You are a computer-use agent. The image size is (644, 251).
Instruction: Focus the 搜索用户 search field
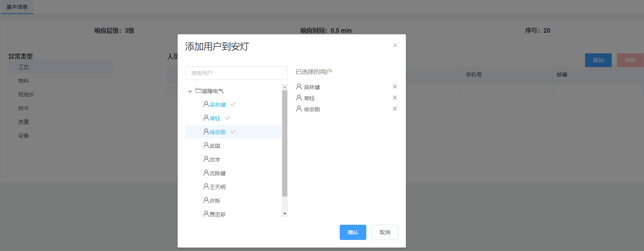click(x=236, y=73)
